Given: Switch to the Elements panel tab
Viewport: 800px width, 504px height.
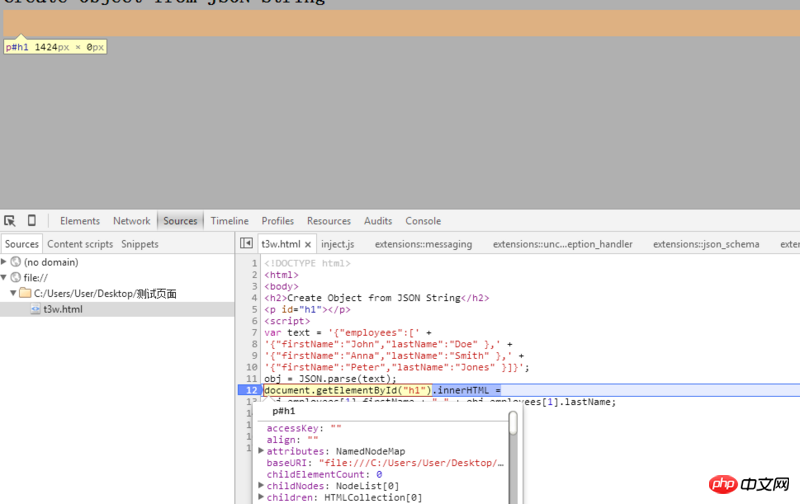Looking at the screenshot, I should click(80, 221).
